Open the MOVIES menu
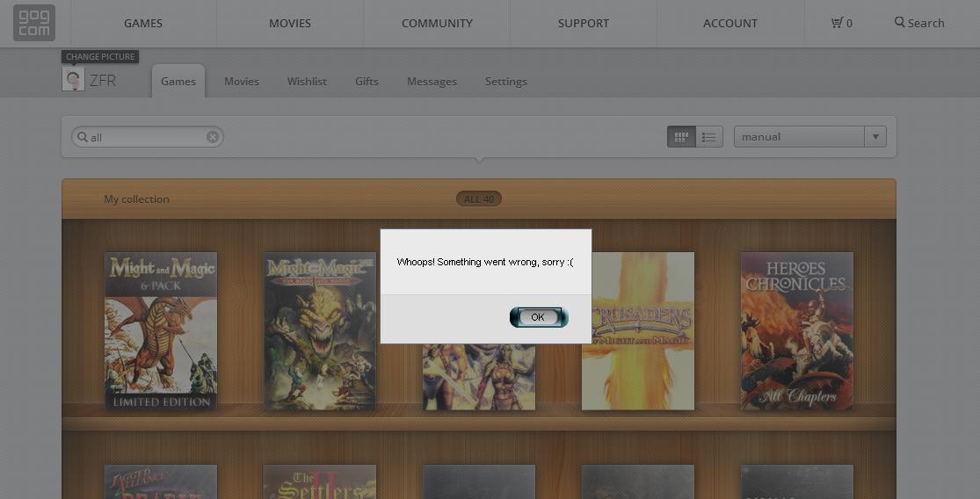The image size is (980, 499). point(290,23)
